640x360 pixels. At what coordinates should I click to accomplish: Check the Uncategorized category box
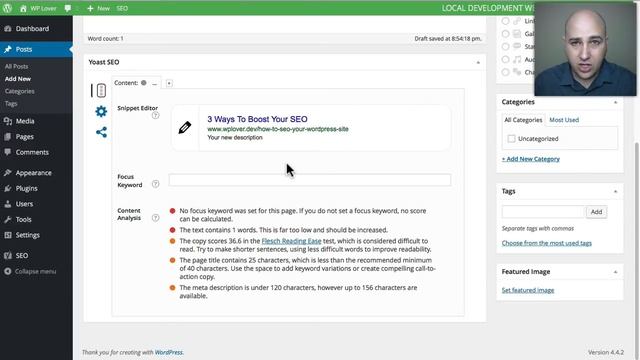[x=511, y=139]
